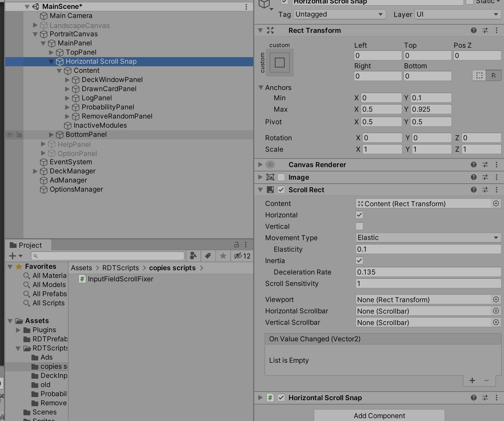The height and width of the screenshot is (421, 504).
Task: Open the Horizontal Scroll Snap script context menu
Action: pos(496,398)
